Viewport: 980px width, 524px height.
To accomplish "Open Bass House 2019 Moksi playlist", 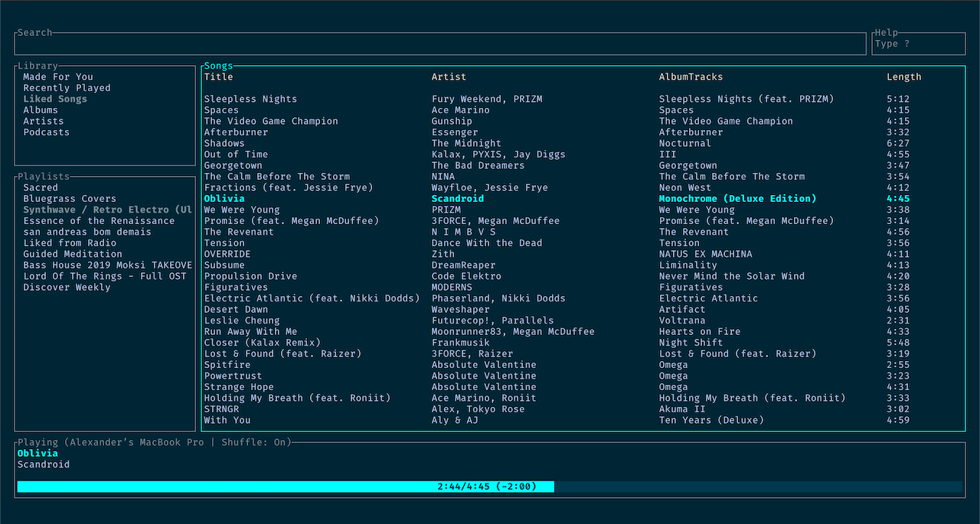I will coord(107,265).
